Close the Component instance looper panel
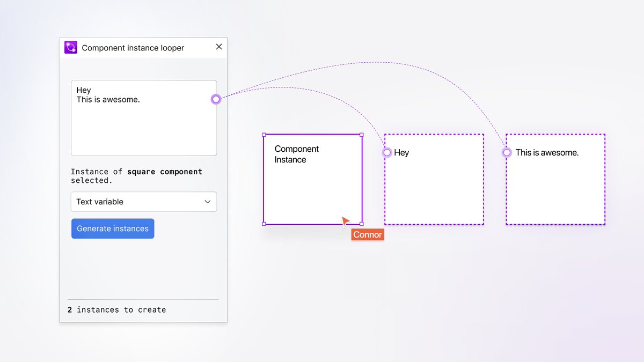 (x=219, y=47)
